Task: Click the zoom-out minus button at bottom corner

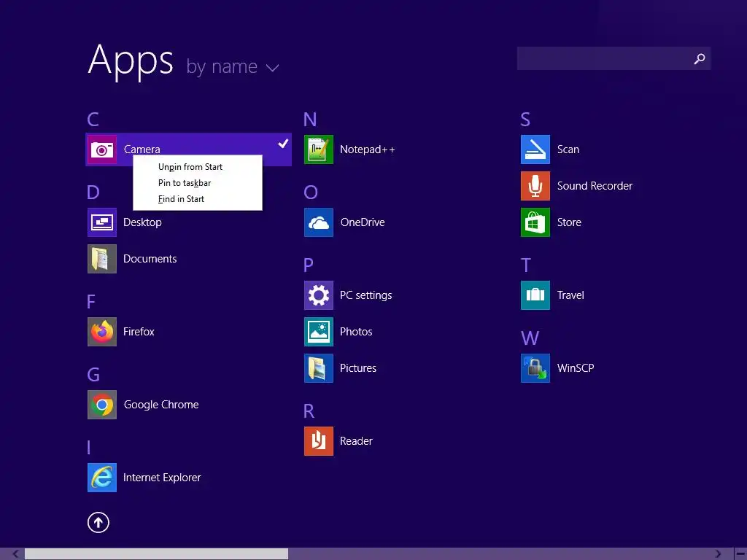Action: pos(740,554)
